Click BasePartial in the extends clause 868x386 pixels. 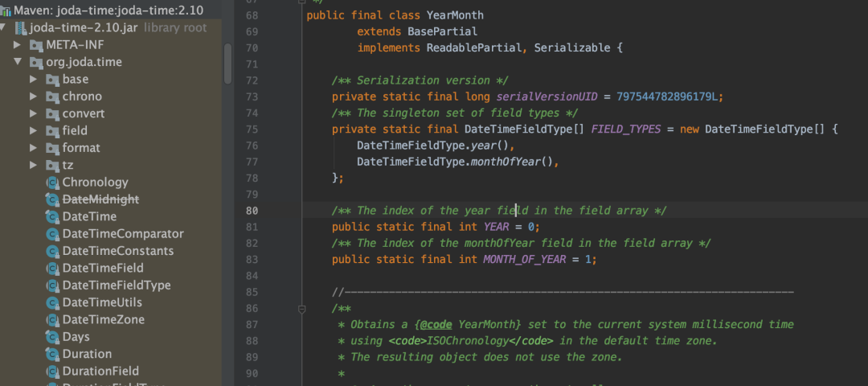pos(442,31)
